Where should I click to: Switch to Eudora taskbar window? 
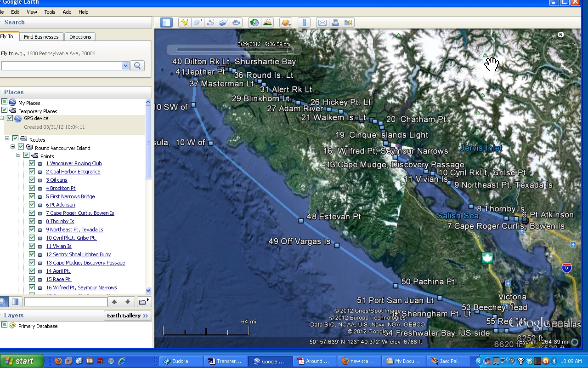(x=181, y=361)
